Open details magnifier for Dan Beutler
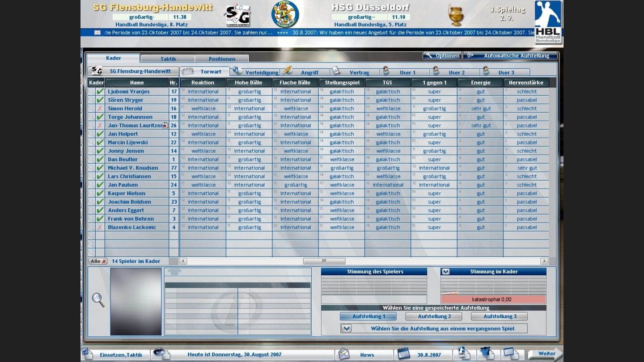 (92, 160)
